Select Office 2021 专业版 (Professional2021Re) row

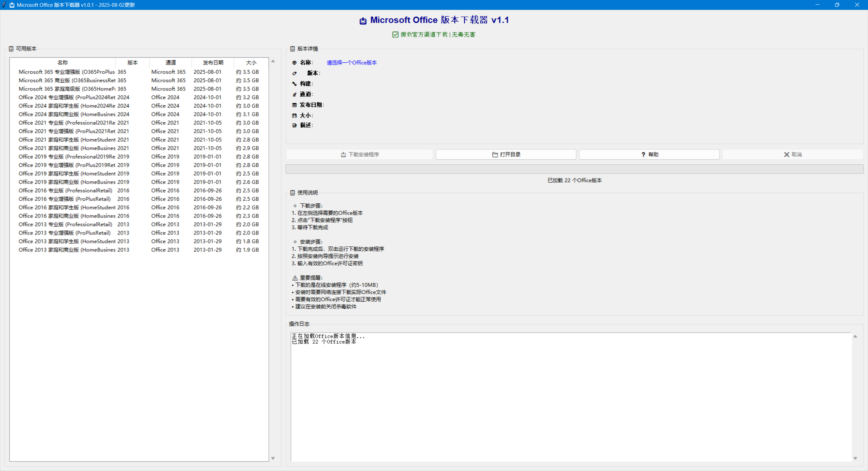[139, 123]
